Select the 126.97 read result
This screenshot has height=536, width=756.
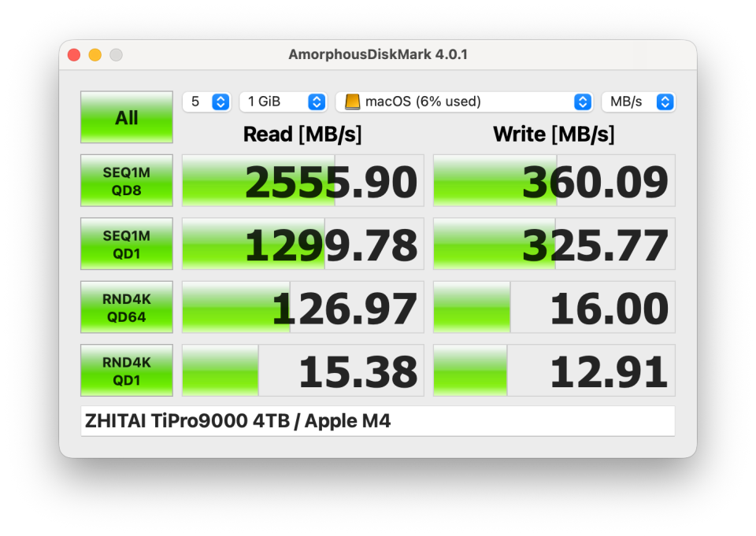[x=302, y=308]
